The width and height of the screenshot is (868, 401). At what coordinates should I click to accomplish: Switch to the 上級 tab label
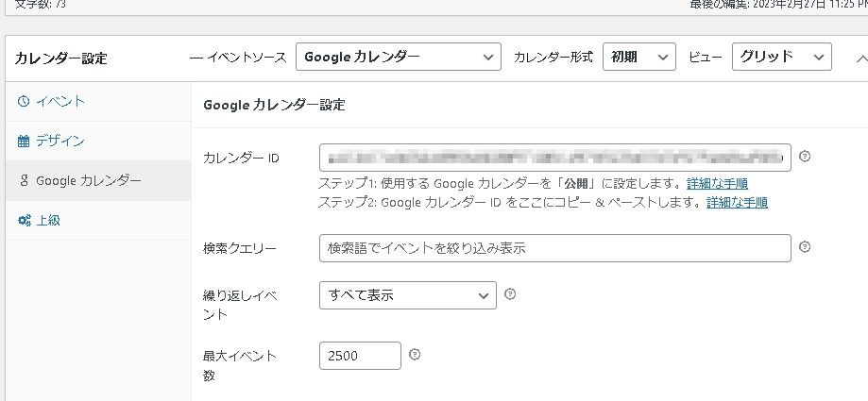[x=48, y=220]
